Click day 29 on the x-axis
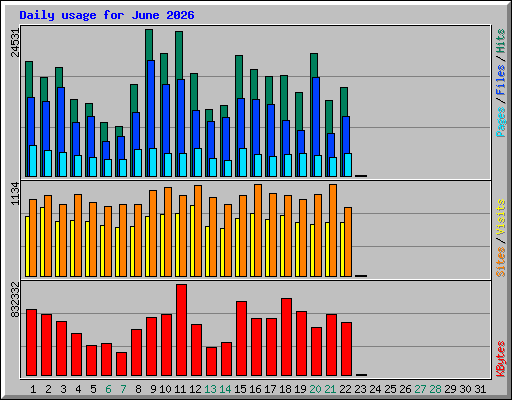Screen dimensions: 512x400 [x=450, y=389]
